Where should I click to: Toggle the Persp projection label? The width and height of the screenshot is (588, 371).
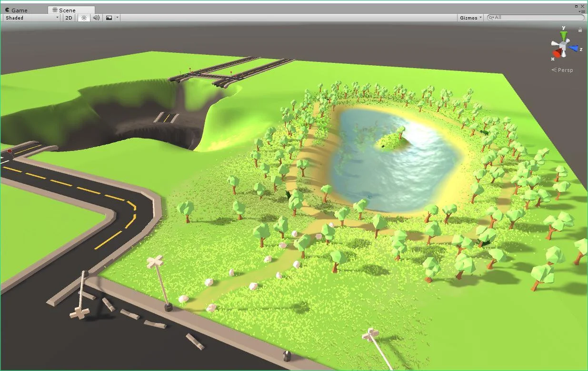(x=562, y=70)
